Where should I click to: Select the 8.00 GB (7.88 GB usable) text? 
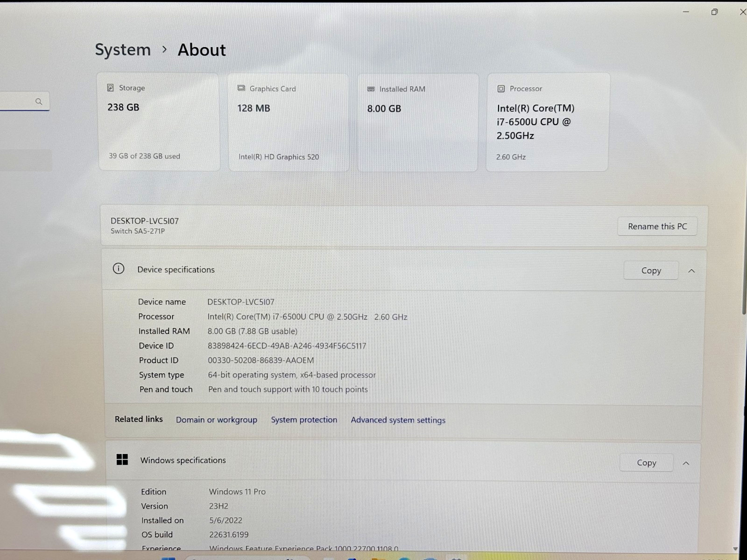[253, 331]
